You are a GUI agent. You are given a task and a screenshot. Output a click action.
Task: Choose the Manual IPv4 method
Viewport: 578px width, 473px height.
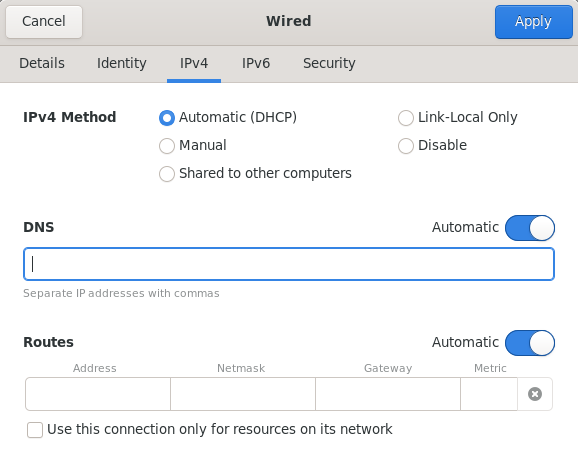pyautogui.click(x=167, y=146)
